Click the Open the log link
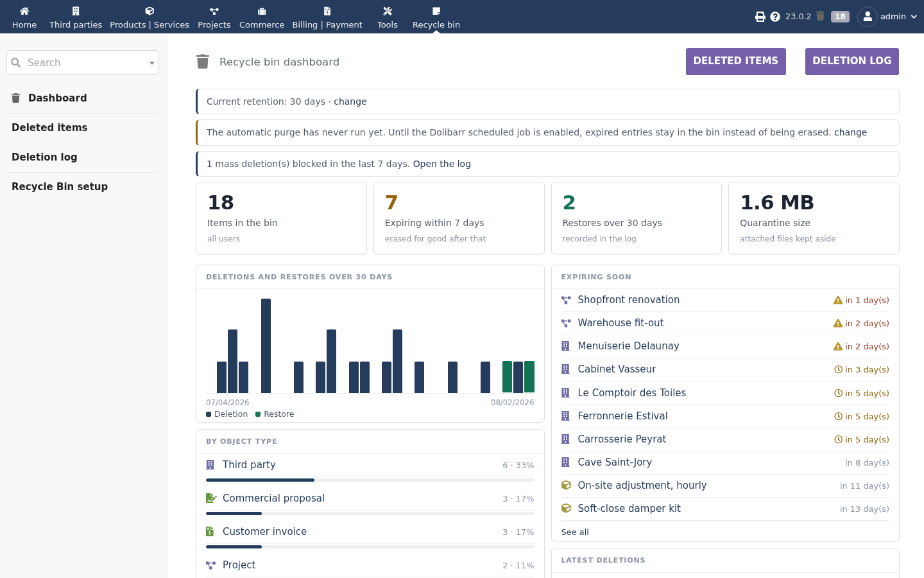The image size is (924, 578). 442,164
